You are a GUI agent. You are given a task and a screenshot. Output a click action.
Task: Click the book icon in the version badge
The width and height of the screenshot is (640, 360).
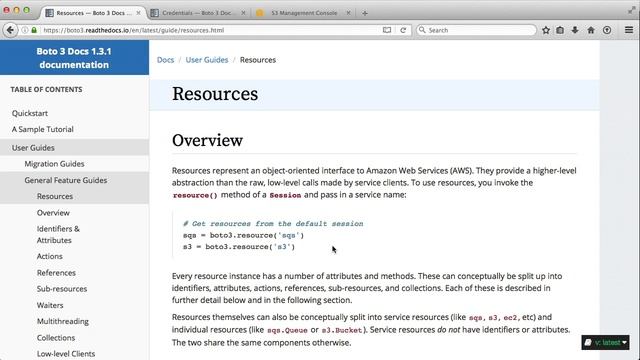click(588, 342)
